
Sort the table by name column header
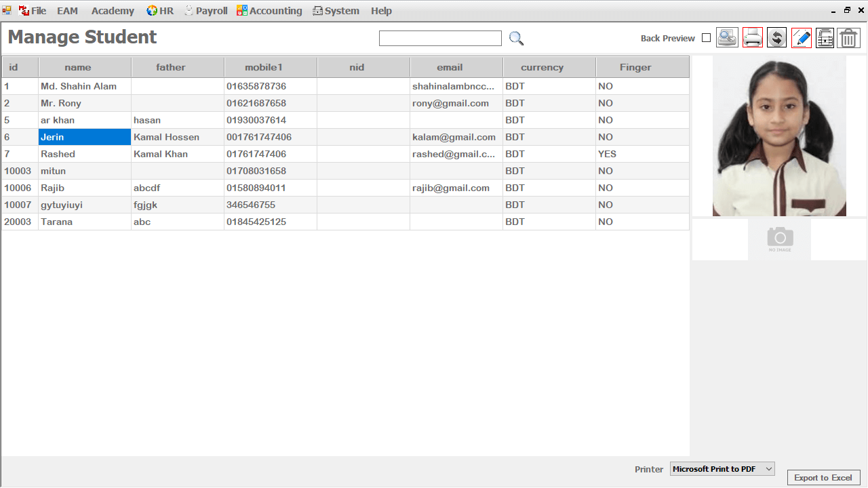[x=78, y=67]
